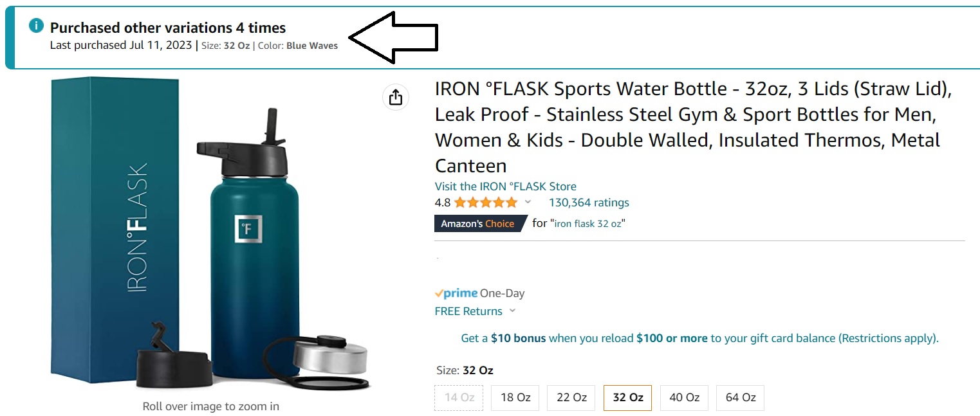Open the Visit the IRON °FLASK Store link
Image resolution: width=980 pixels, height=416 pixels.
(506, 186)
